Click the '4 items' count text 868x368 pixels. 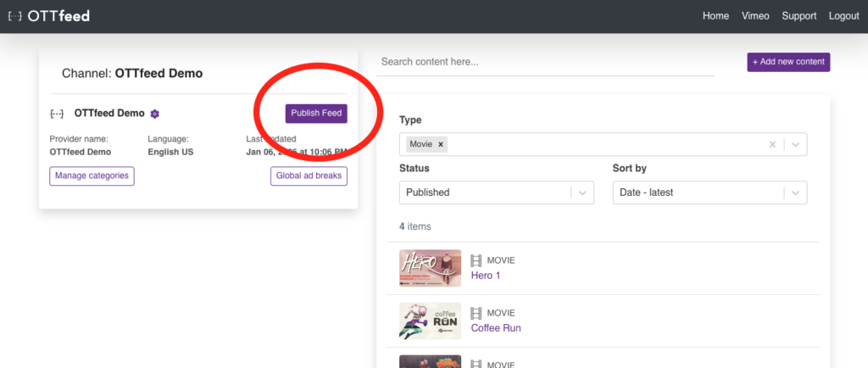click(415, 226)
